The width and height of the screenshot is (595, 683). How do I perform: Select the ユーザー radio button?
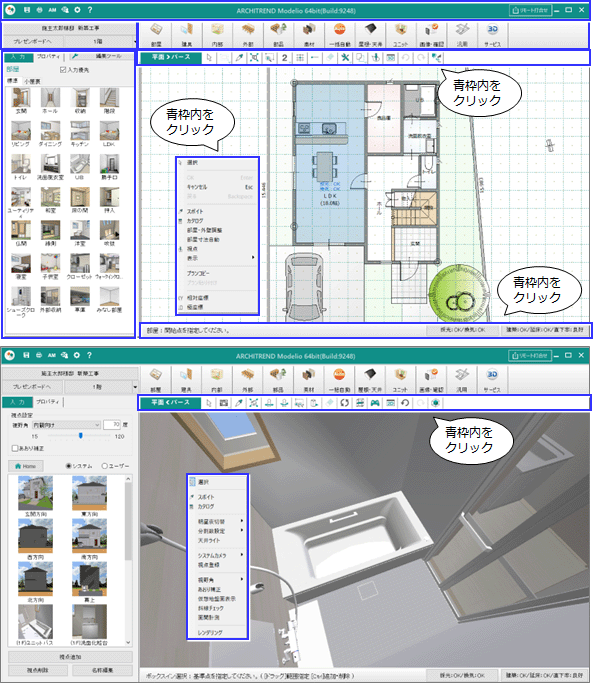click(105, 466)
